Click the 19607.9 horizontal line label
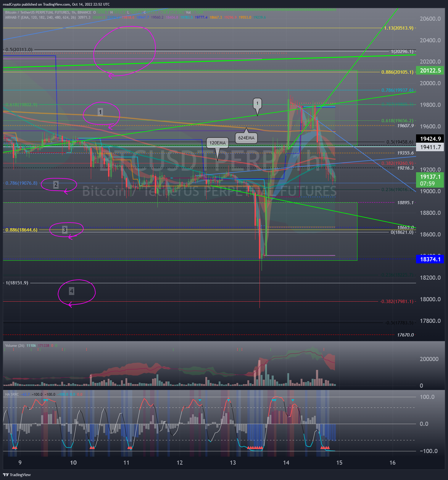The image size is (448, 480). 405,126
